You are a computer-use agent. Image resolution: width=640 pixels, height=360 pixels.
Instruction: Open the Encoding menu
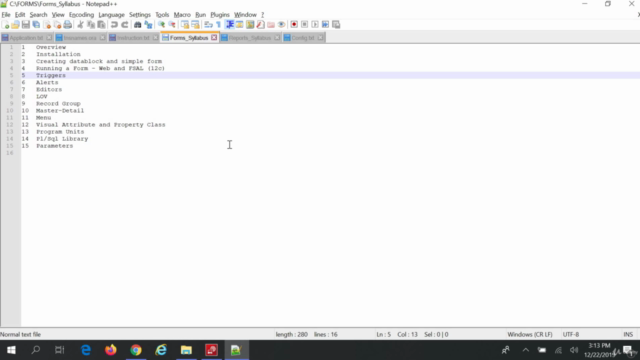81,15
